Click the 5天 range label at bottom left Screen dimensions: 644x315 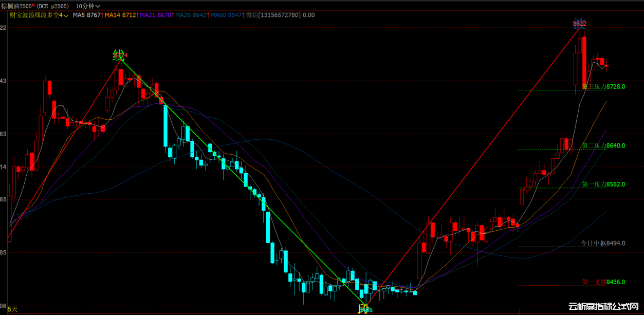click(x=12, y=309)
